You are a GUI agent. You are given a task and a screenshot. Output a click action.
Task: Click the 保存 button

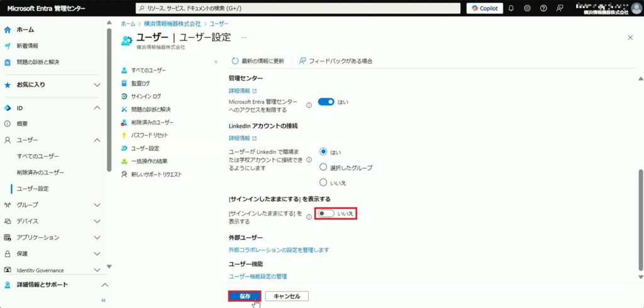tap(245, 296)
